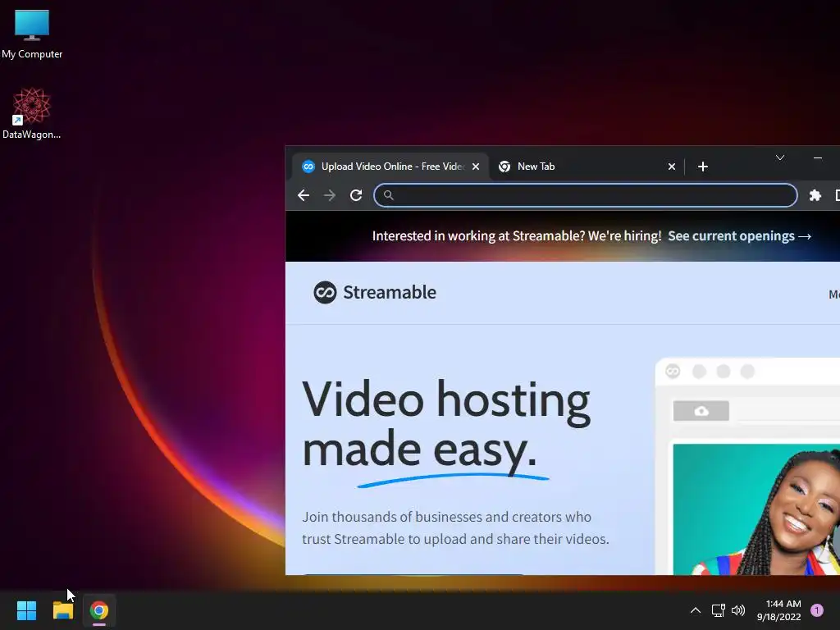Open the Chrome extensions puzzle icon
Screen dimensions: 840x630
[x=815, y=195]
